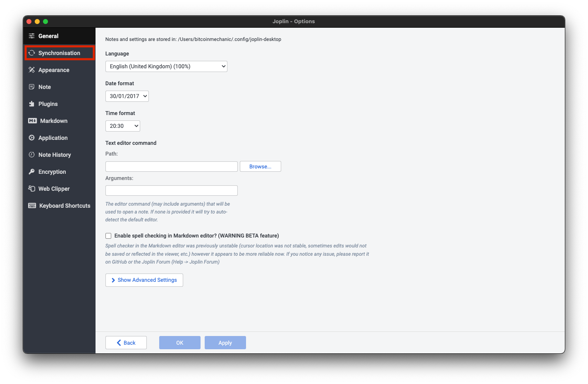This screenshot has width=588, height=384.
Task: Select the Plugins puzzle piece icon
Action: click(x=31, y=104)
